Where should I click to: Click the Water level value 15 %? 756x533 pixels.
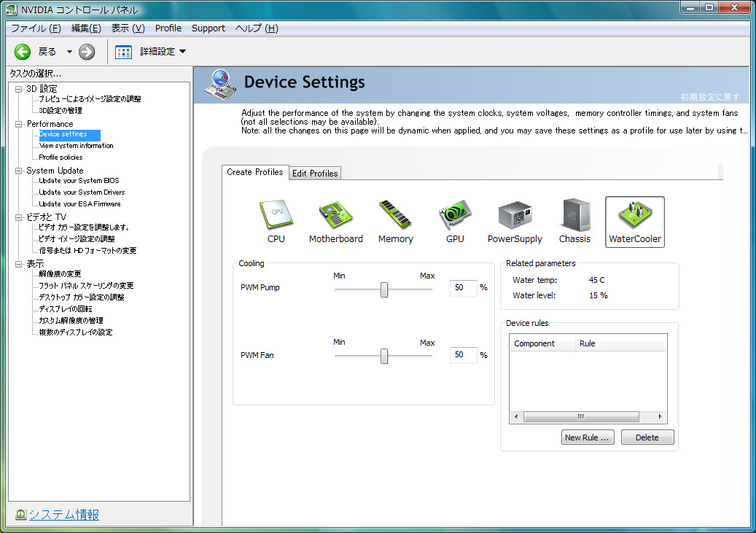tap(599, 295)
